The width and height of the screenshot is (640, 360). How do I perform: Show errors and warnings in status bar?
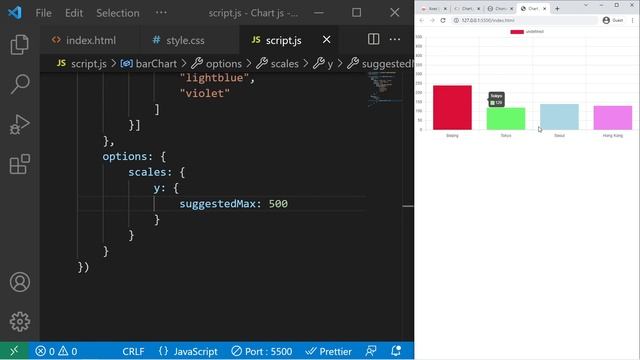click(x=56, y=351)
